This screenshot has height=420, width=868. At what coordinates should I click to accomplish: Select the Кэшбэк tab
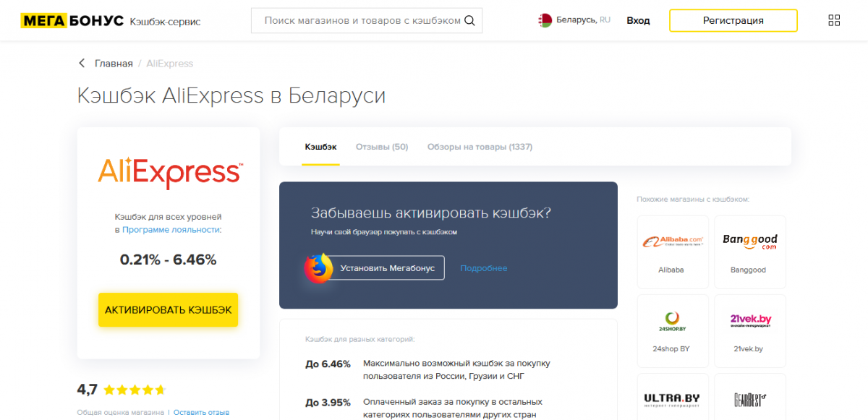(320, 147)
